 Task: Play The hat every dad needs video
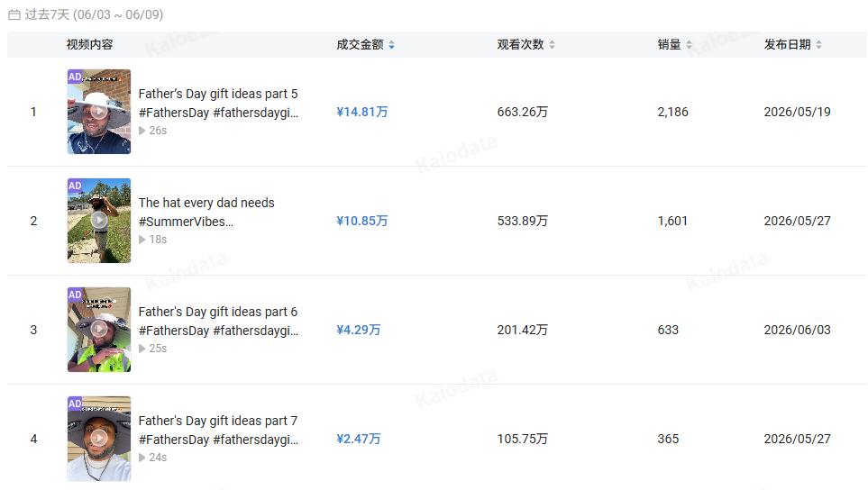point(99,221)
